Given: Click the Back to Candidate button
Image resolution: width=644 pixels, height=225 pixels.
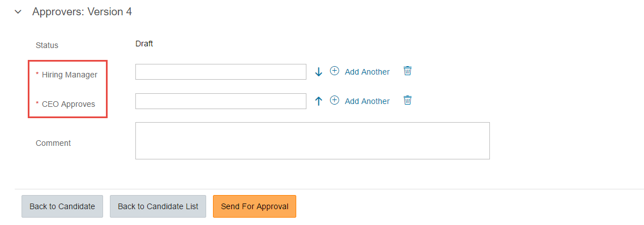Looking at the screenshot, I should pyautogui.click(x=62, y=206).
